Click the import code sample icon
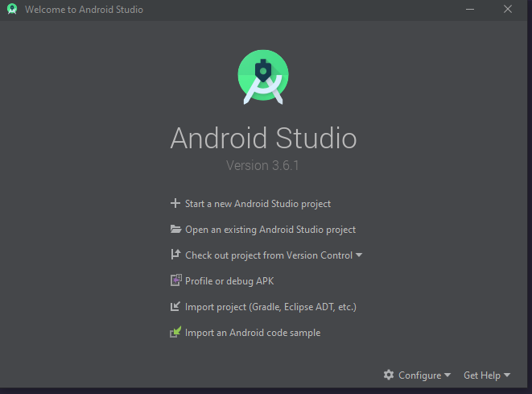This screenshot has width=532, height=394. click(175, 332)
